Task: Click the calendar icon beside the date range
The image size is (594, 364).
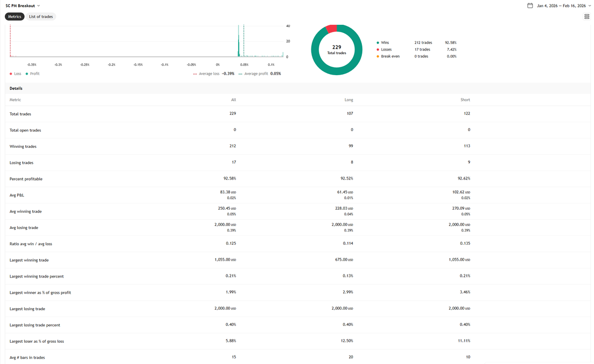Action: pos(530,6)
